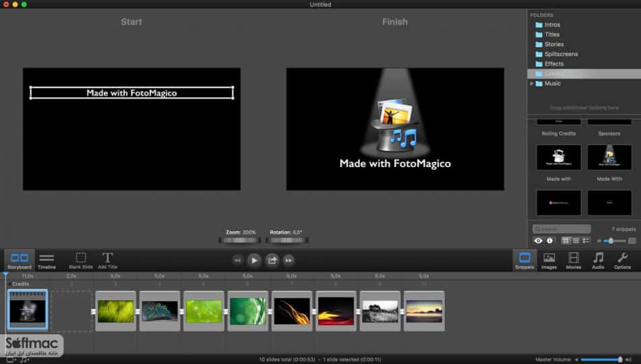
Task: Adjust the Master Volume slider
Action: pyautogui.click(x=601, y=359)
